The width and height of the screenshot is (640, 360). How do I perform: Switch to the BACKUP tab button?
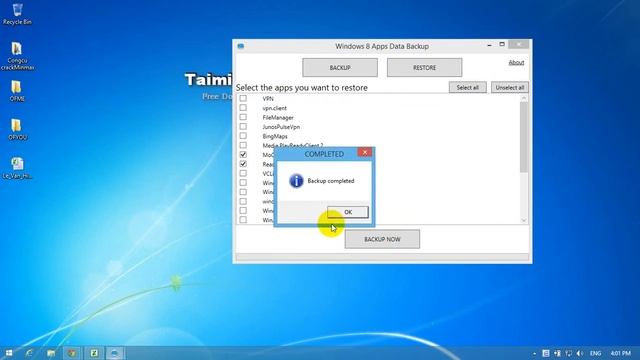(340, 67)
